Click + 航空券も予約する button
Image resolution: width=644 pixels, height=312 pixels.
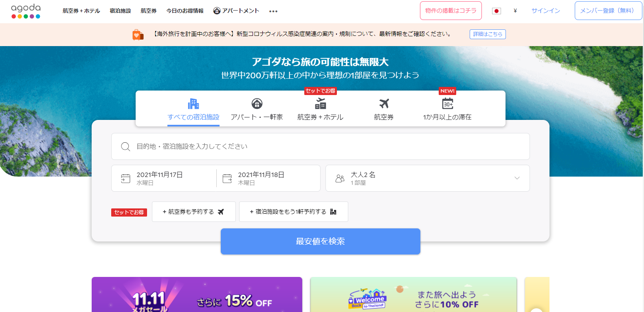coord(194,212)
